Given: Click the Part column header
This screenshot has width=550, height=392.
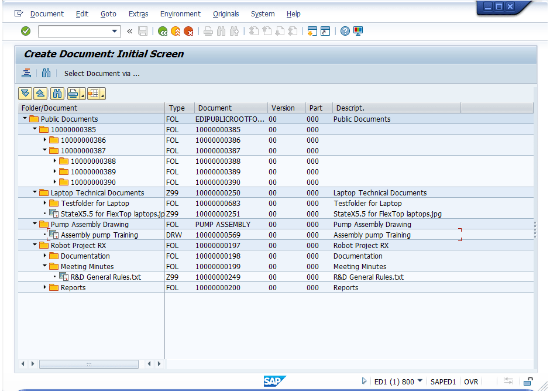Looking at the screenshot, I should (x=319, y=108).
